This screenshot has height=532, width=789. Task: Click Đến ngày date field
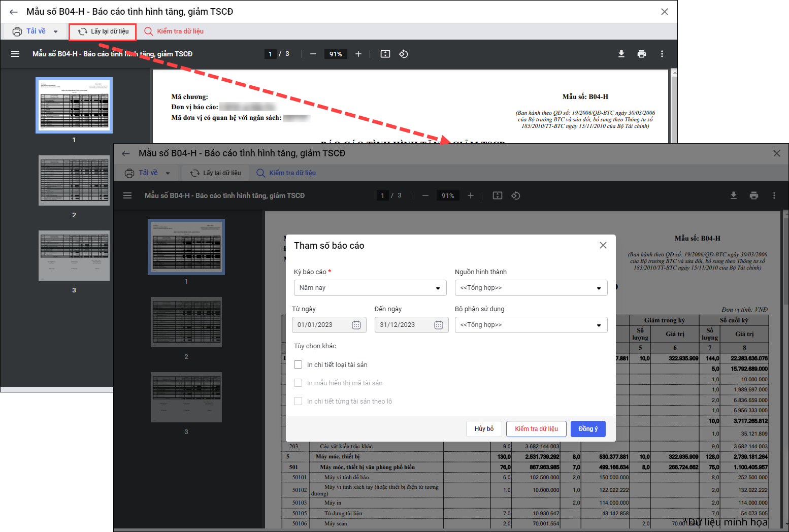click(x=411, y=325)
